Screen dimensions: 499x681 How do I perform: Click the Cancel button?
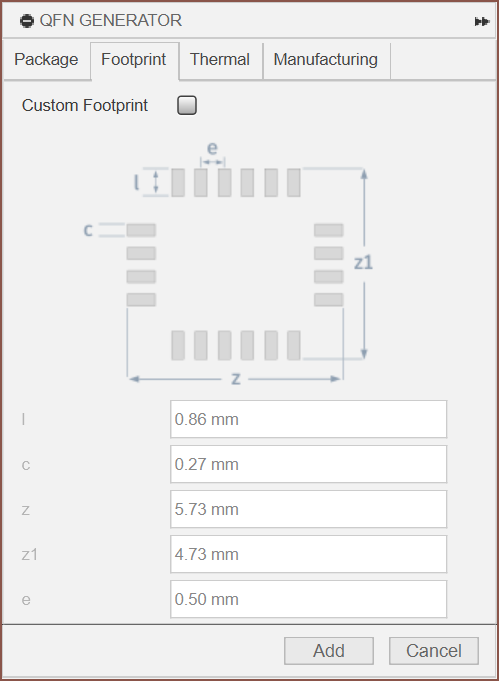click(x=434, y=651)
